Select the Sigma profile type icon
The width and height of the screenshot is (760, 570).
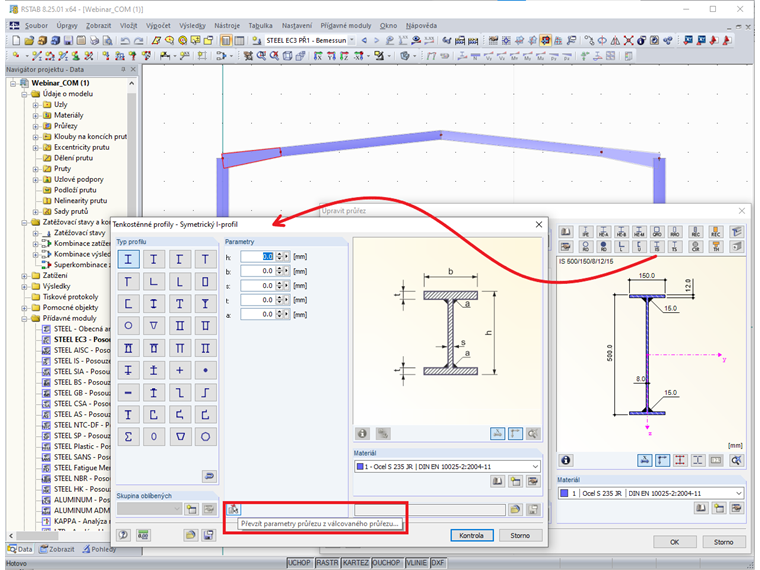128,436
